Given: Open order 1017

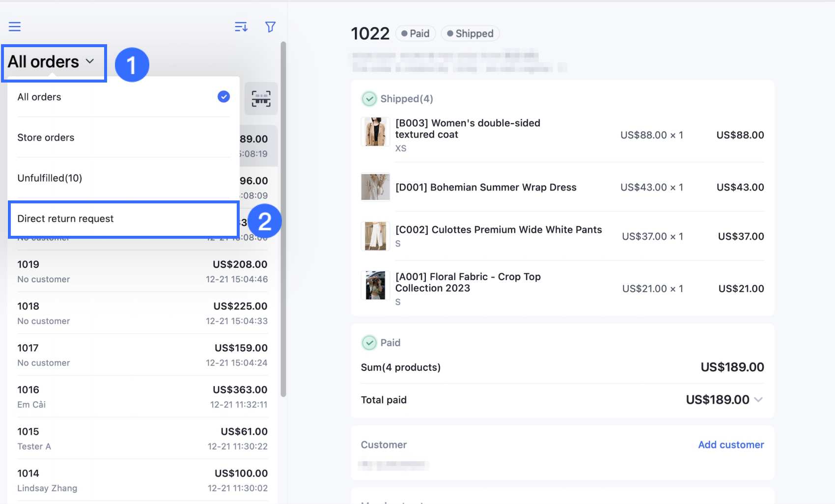Looking at the screenshot, I should 142,355.
